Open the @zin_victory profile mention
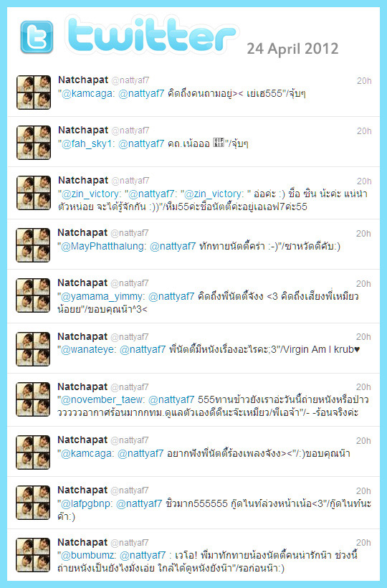 (91, 194)
